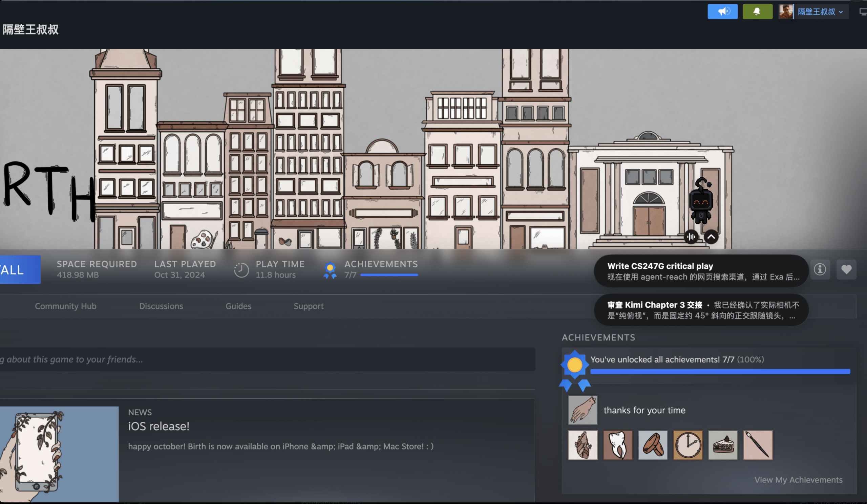Toggle favorite with the heart button
867x504 pixels.
pyautogui.click(x=846, y=269)
